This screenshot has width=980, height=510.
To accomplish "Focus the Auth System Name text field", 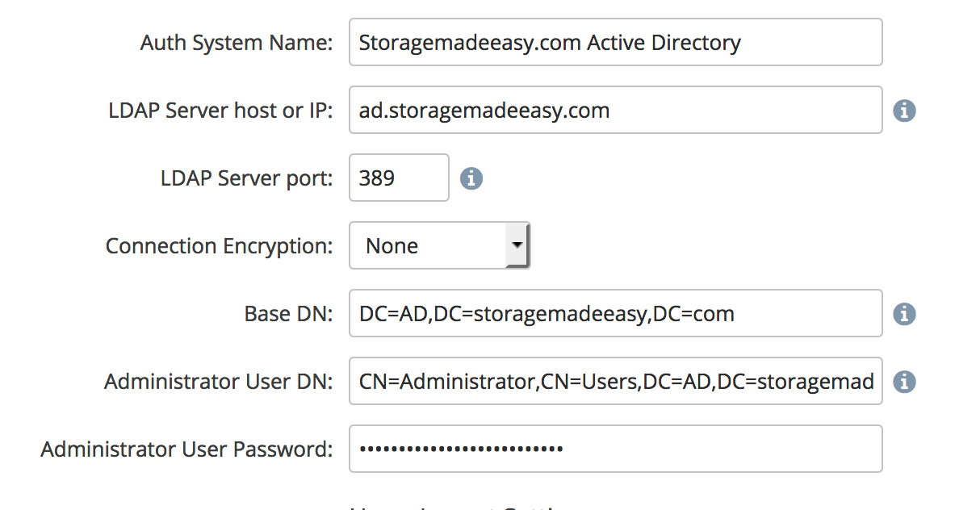I will pos(615,43).
